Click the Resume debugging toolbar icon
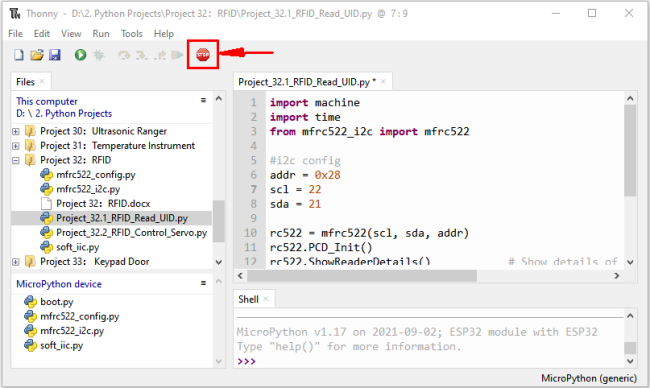The width and height of the screenshot is (650, 388). pyautogui.click(x=177, y=55)
